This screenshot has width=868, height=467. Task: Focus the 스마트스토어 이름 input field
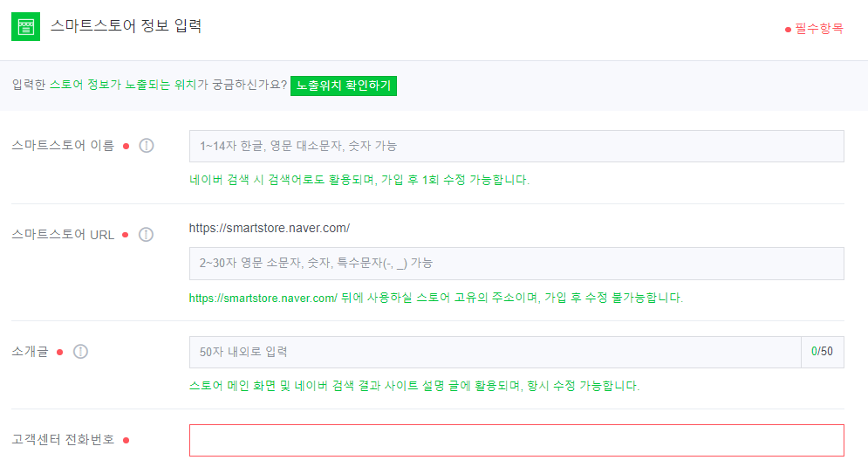pyautogui.click(x=516, y=147)
